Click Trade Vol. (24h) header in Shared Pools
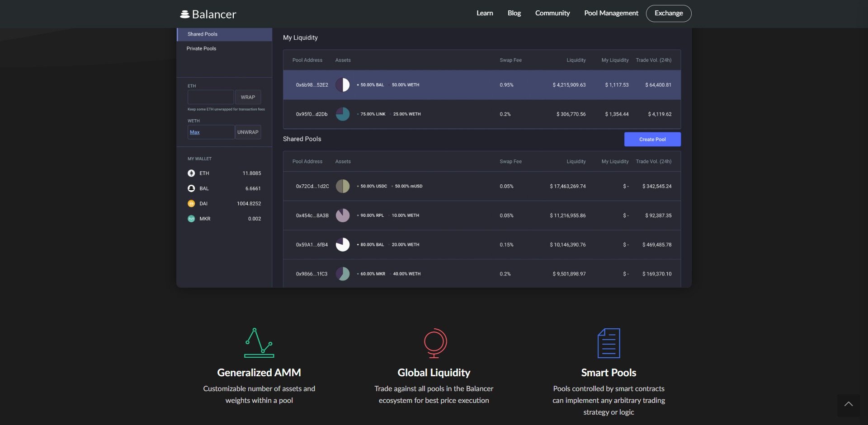The image size is (868, 425). click(x=653, y=162)
